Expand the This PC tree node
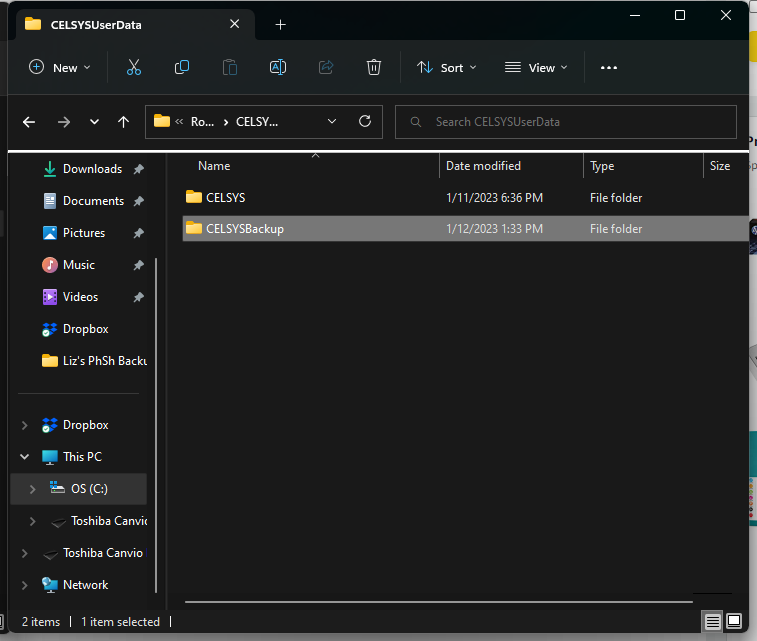This screenshot has height=641, width=757. coord(24,457)
